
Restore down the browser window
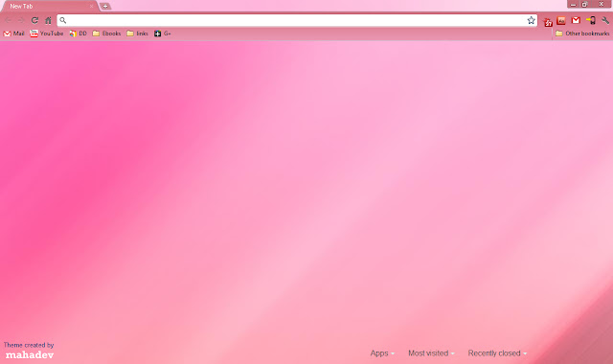[x=585, y=4]
